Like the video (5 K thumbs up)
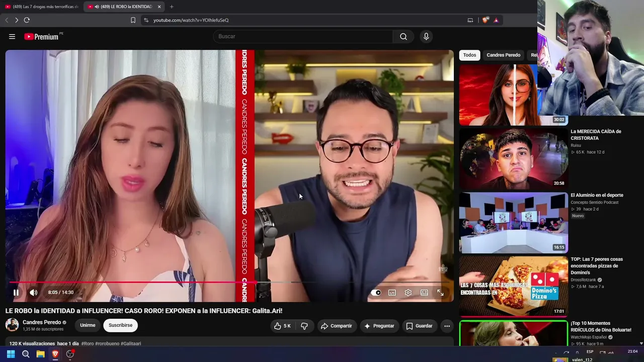The height and width of the screenshot is (362, 644). (x=282, y=326)
